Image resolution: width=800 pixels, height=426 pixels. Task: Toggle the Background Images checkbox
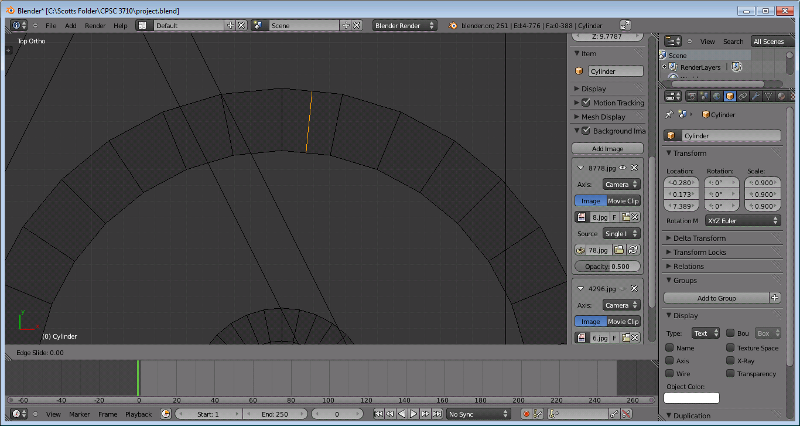click(x=586, y=131)
